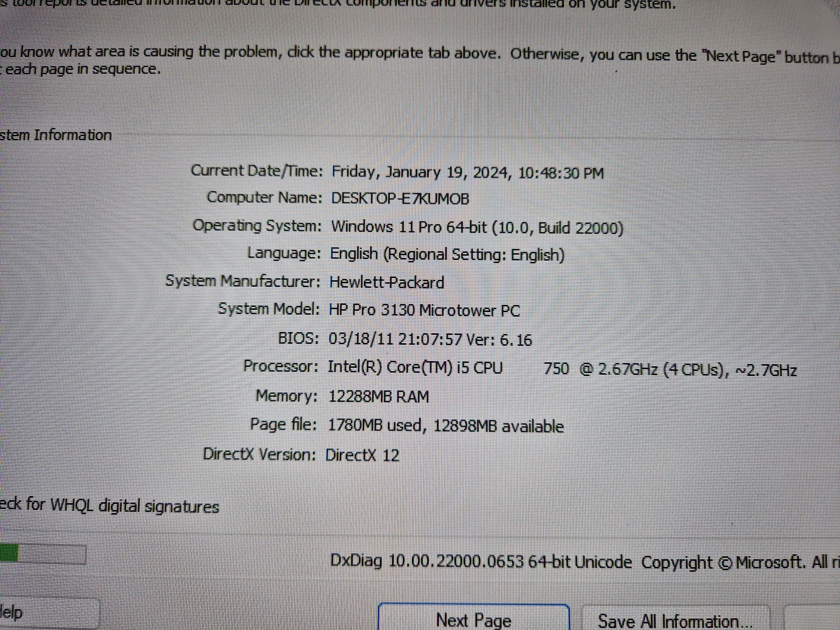This screenshot has width=840, height=630.
Task: Click the 'DxDiag 10.00.22000.0653 64-bit Unicode' text
Action: tap(481, 562)
